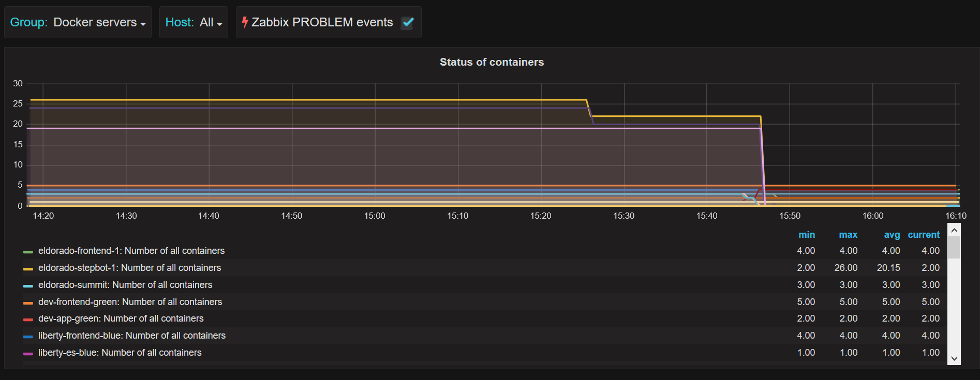Toggle the liberty-frontend-blue series visibility
Image resolution: width=980 pixels, height=380 pixels.
(132, 336)
